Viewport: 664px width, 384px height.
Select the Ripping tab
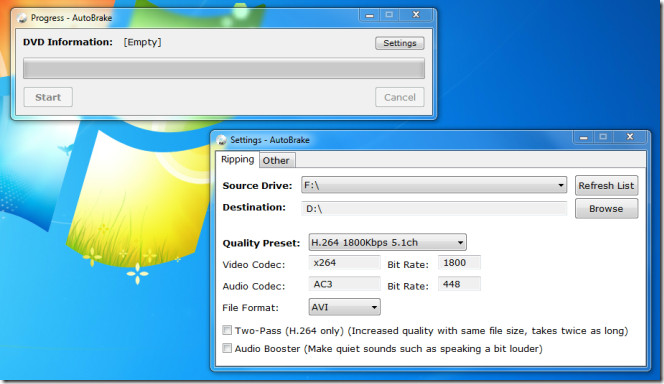click(x=237, y=160)
